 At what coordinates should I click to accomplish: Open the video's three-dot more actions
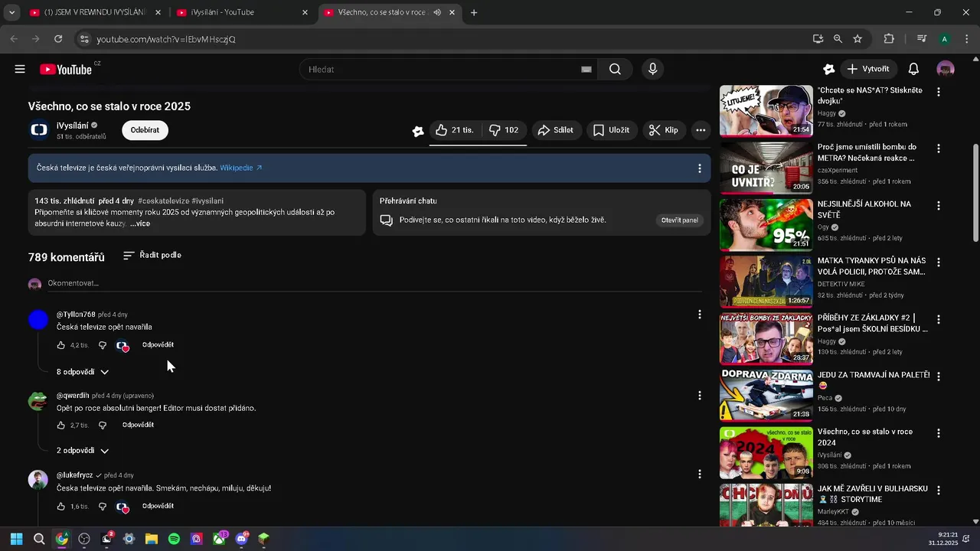pos(701,130)
